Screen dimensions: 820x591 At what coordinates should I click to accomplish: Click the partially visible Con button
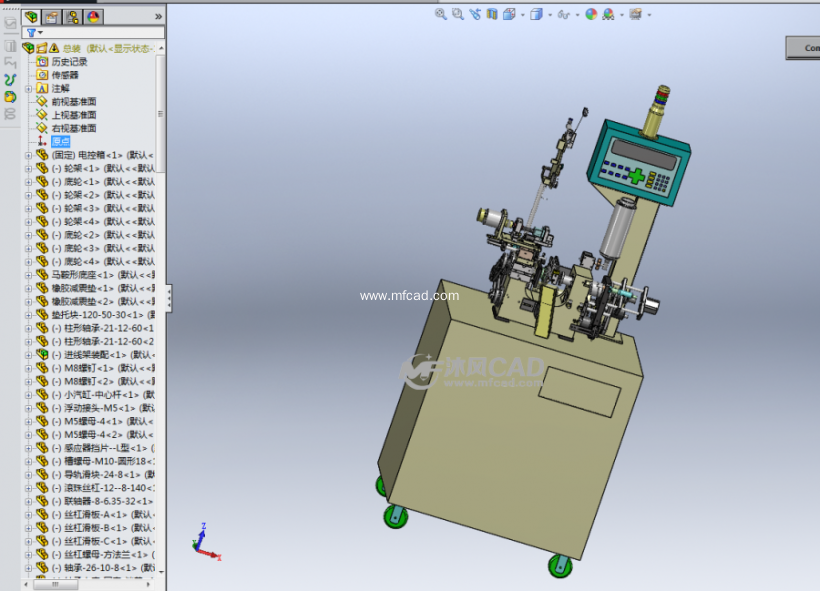(x=803, y=48)
